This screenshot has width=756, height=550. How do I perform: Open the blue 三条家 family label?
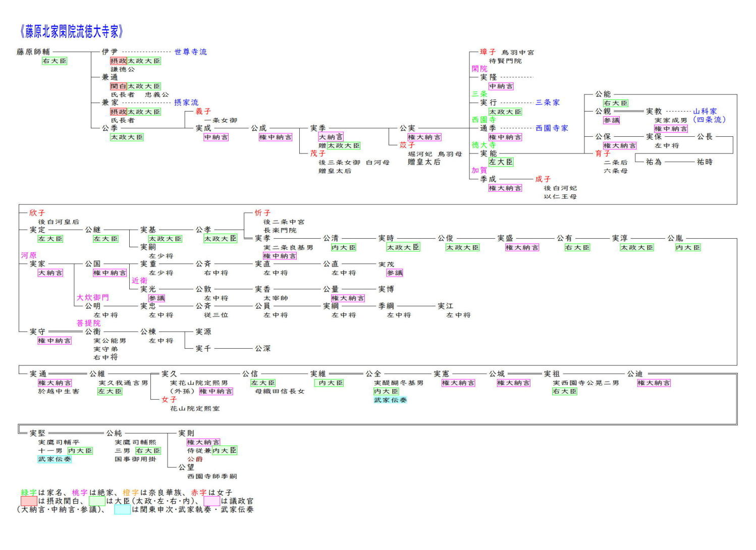548,102
